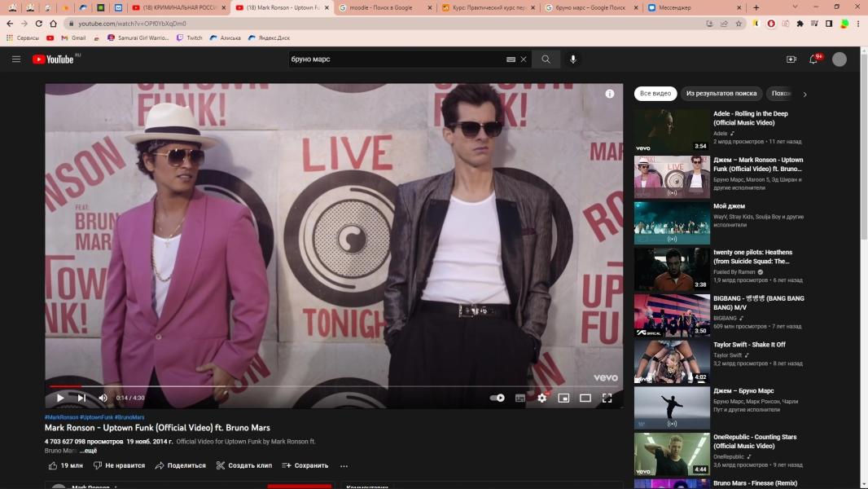868x489 pixels.
Task: Skip to the next video
Action: tap(81, 398)
